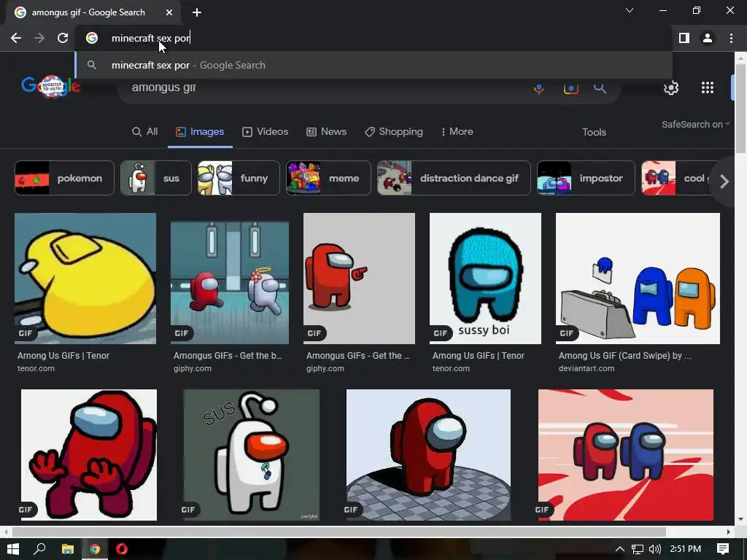
Task: Click the scrollbar down arrow
Action: click(740, 519)
